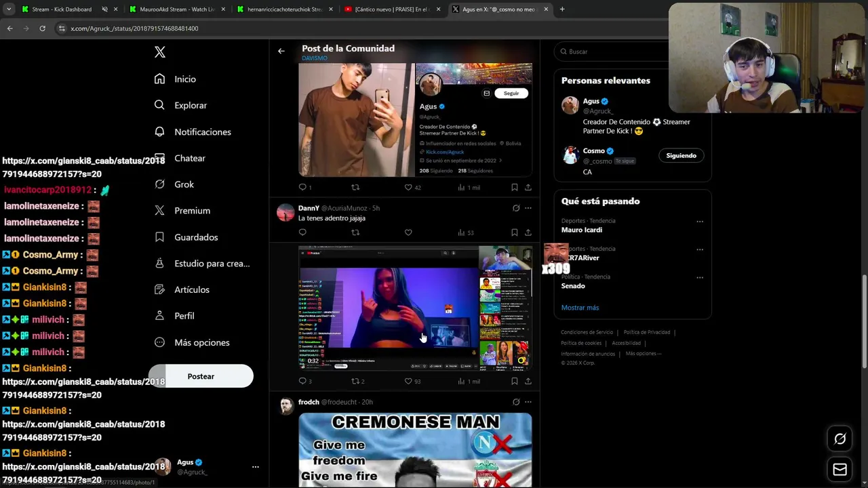
Task: Click the Seguir button on Agus profile image
Action: [511, 94]
